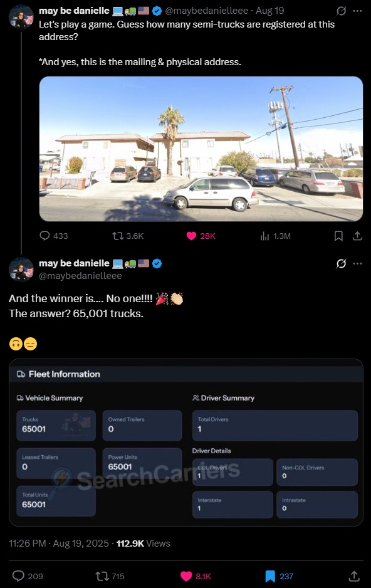Reply to the second tweet with 209 replies
The width and height of the screenshot is (371, 588).
[18, 576]
